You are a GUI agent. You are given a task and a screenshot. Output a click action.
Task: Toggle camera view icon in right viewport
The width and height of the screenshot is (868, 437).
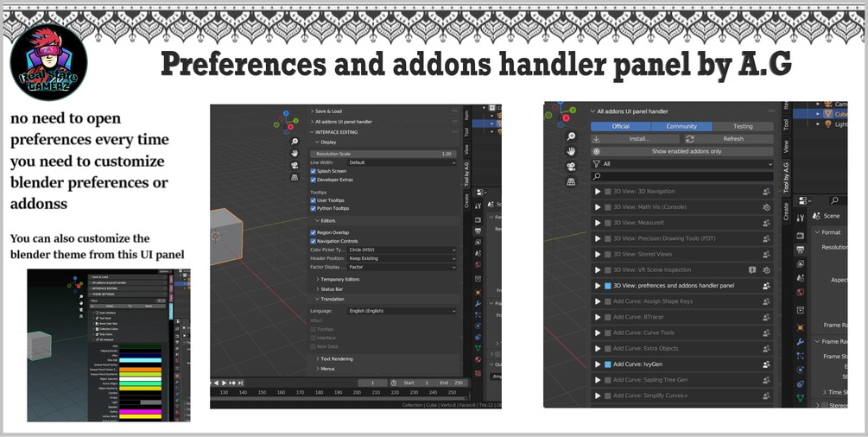(571, 166)
